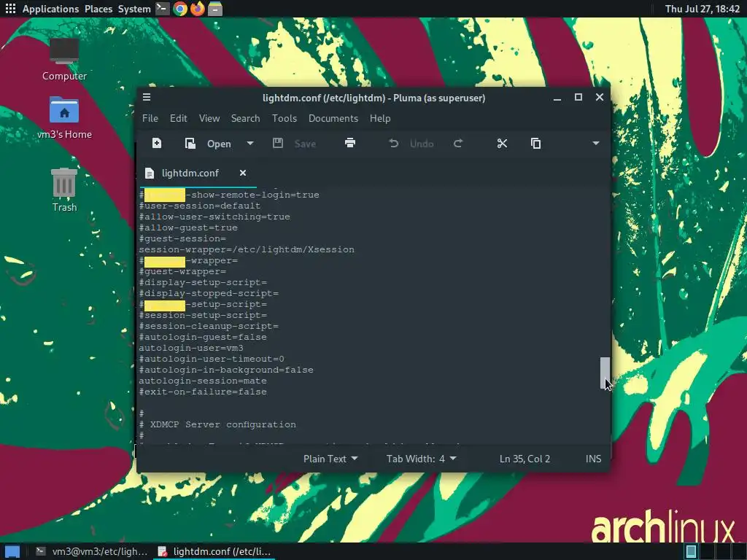The image size is (747, 560).
Task: Change syntax mode from Plain Text
Action: [x=330, y=459]
